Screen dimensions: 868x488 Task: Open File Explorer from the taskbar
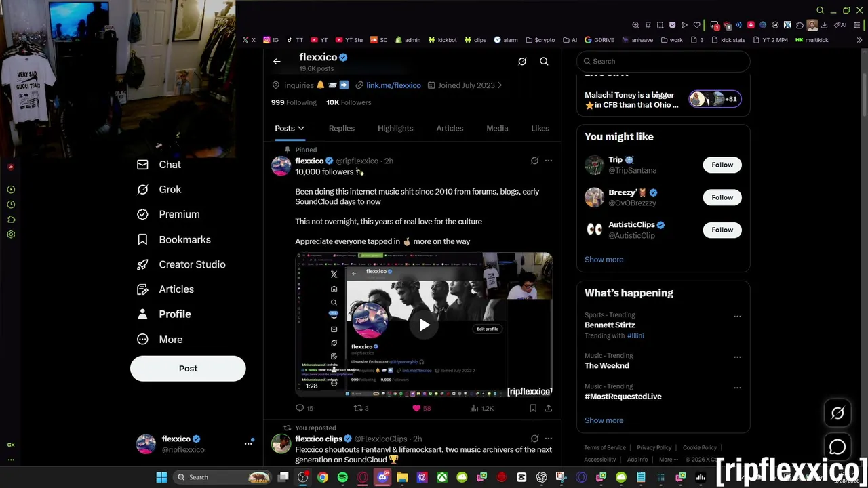[x=402, y=477]
